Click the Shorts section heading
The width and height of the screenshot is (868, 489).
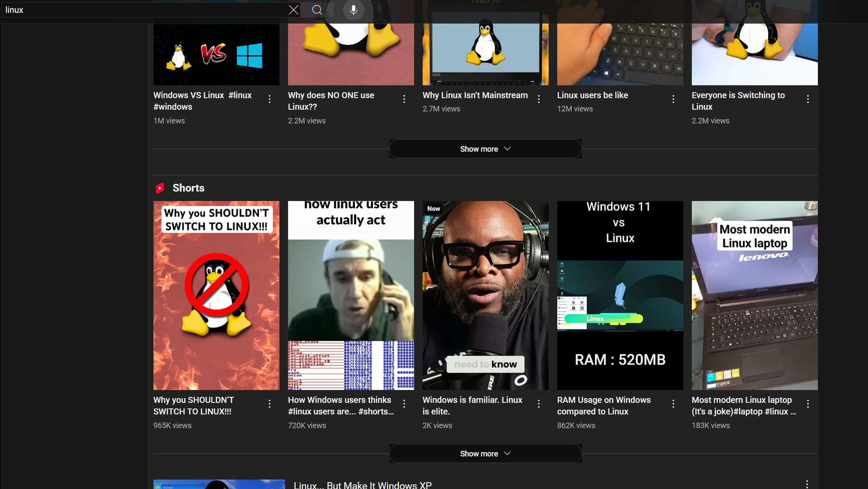pos(189,188)
